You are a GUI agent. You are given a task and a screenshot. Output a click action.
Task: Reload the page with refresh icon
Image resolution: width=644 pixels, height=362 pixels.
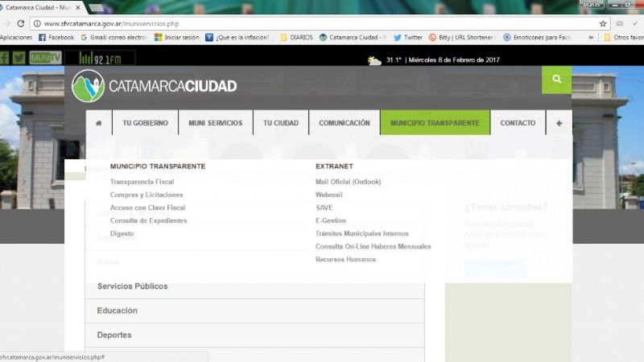[21, 24]
